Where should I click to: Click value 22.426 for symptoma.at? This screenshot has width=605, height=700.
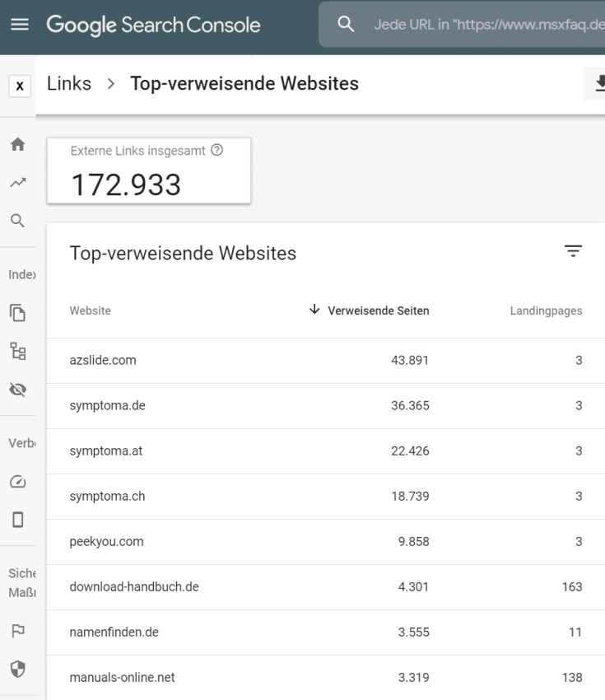410,451
